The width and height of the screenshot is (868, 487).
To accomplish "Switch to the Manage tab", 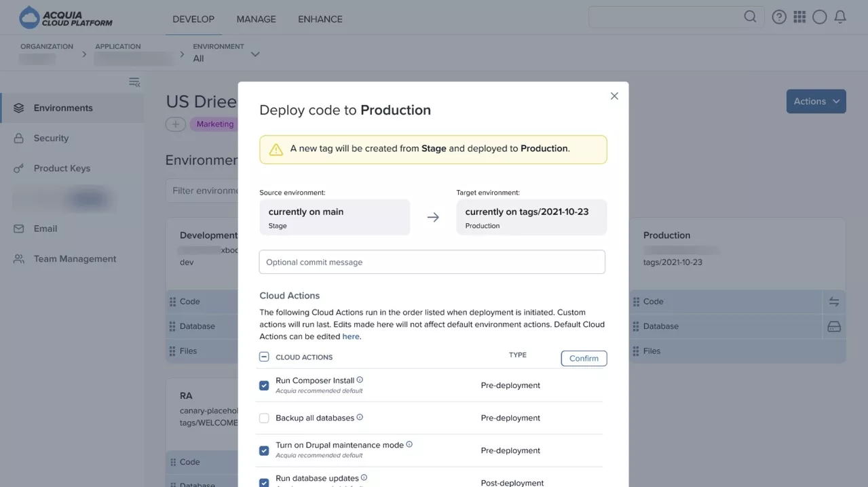I will click(x=256, y=19).
